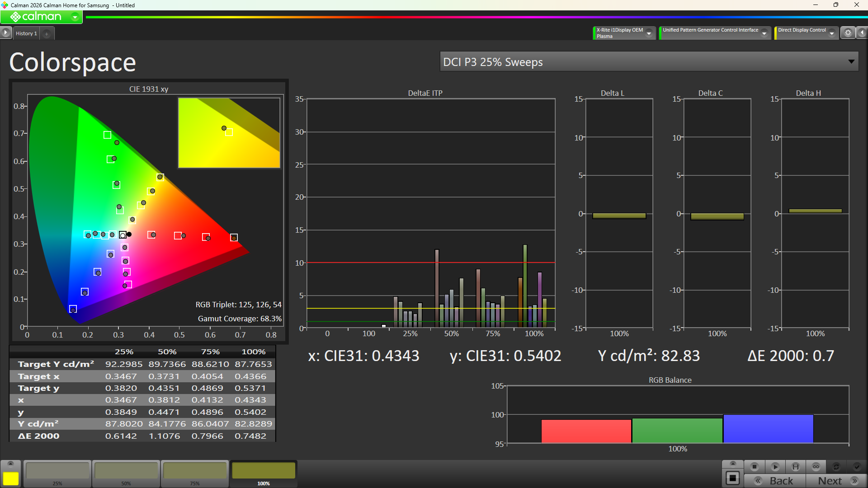This screenshot has height=488, width=868.
Task: Click the Delta C chart title
Action: (x=711, y=93)
